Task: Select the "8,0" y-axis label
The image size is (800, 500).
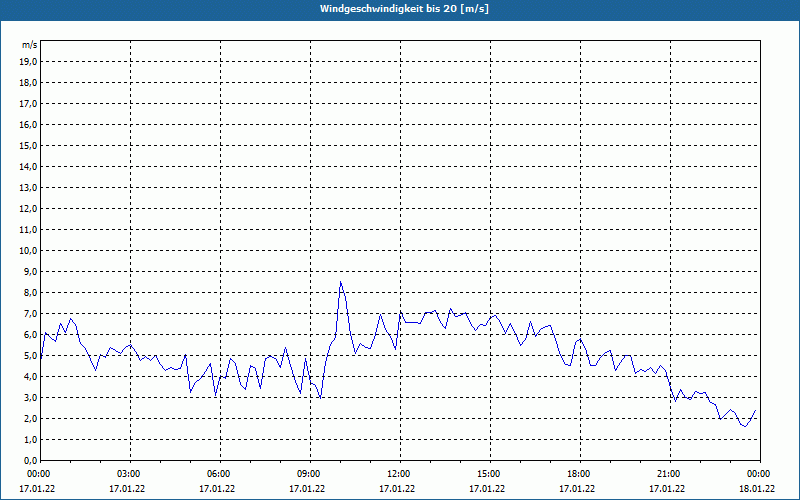Action: pos(30,292)
